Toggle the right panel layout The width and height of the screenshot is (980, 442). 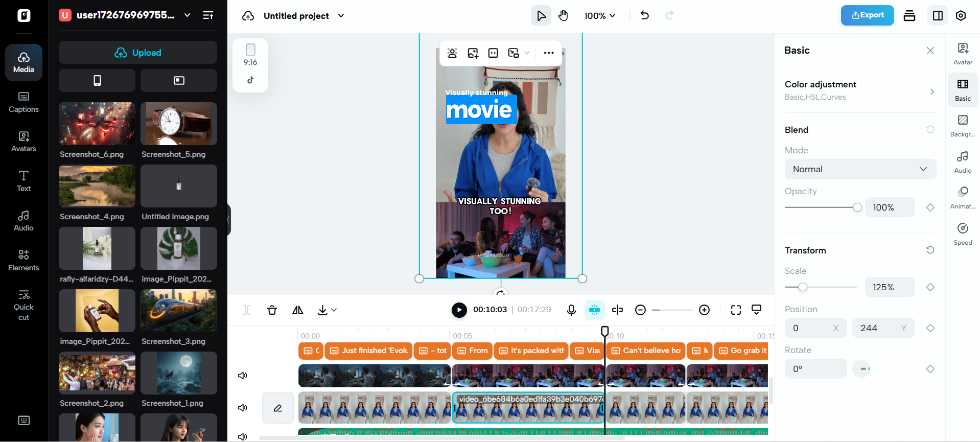(938, 16)
